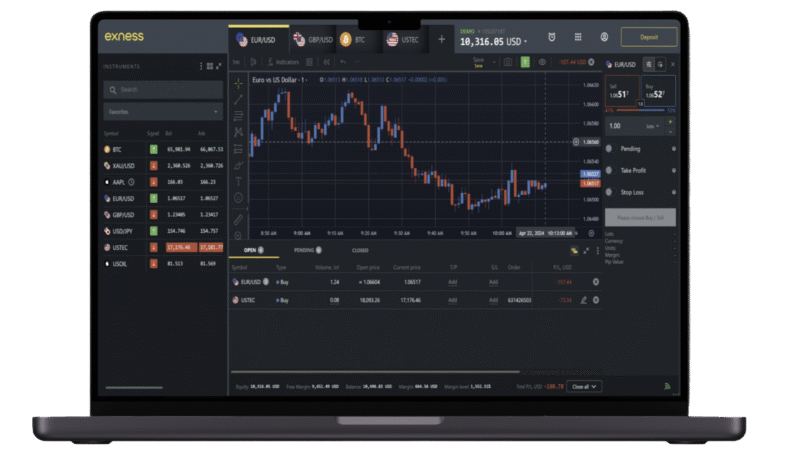The height and width of the screenshot is (450, 800).
Task: Click the Sell 1.06517 price button
Action: pos(622,91)
